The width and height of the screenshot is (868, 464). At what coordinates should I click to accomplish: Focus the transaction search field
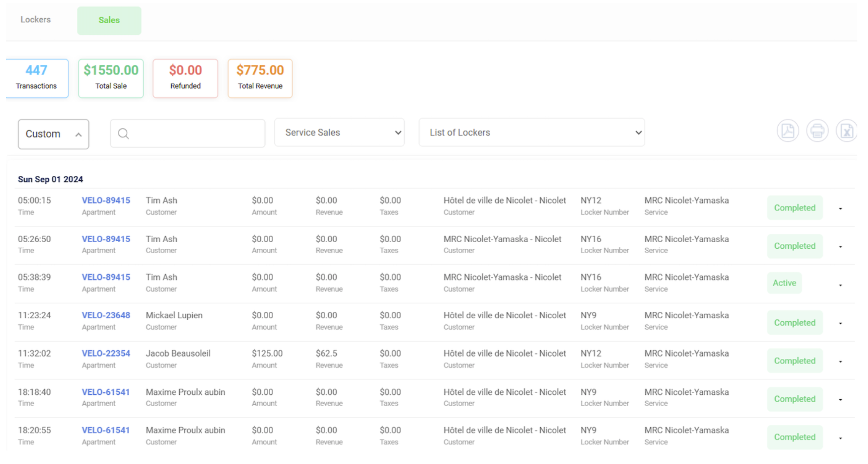[188, 133]
